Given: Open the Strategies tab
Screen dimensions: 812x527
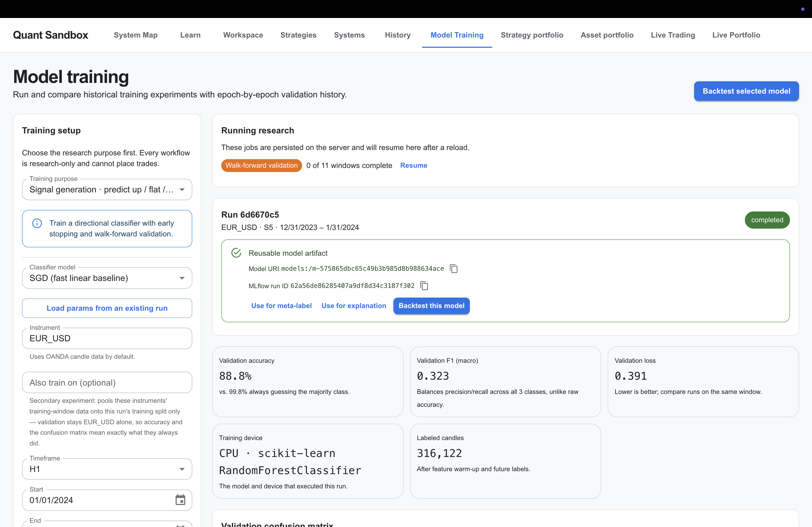Looking at the screenshot, I should click(x=298, y=35).
